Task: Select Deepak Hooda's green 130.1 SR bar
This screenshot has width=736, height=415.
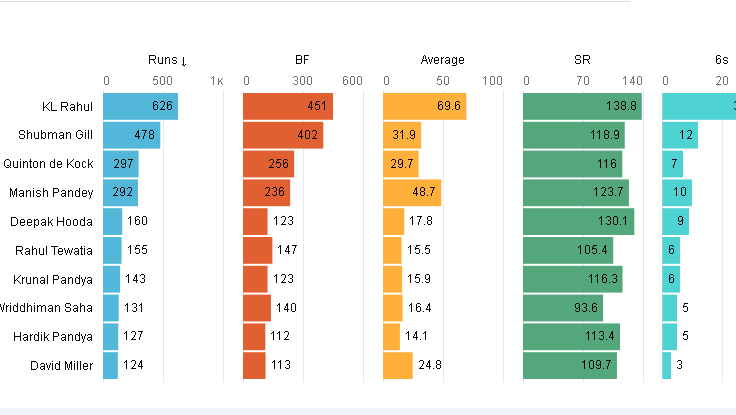Action: (x=578, y=222)
